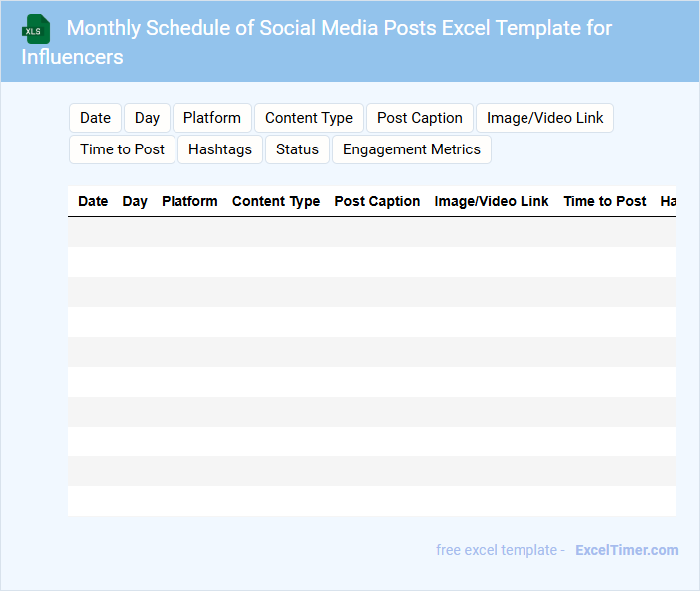This screenshot has width=700, height=591.
Task: Select the Day tag button
Action: [147, 118]
